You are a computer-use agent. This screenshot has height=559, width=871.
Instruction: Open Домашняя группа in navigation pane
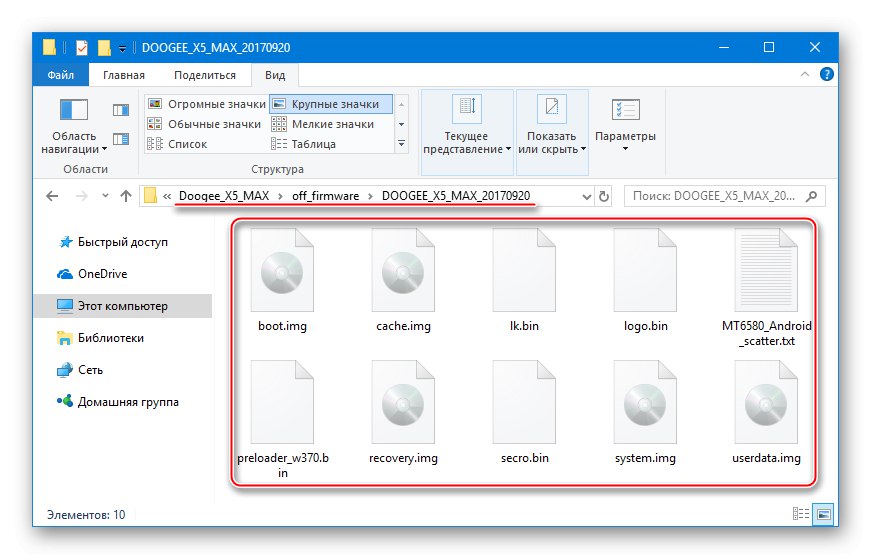point(117,402)
